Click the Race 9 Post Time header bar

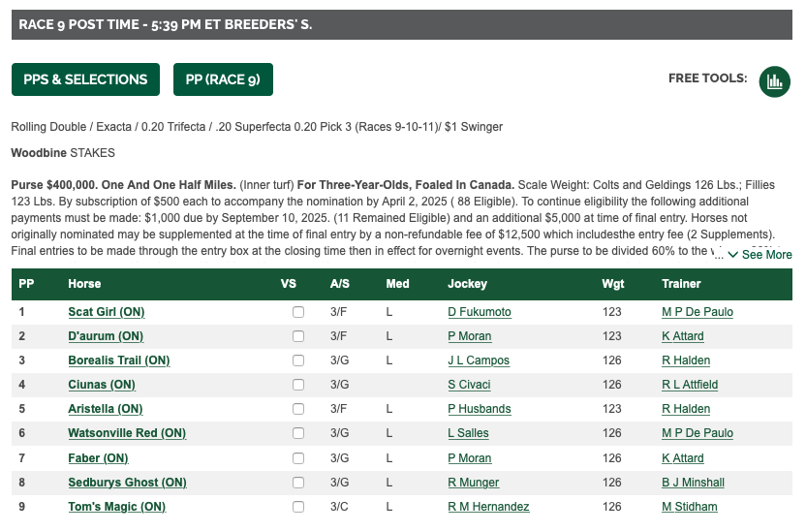(401, 24)
